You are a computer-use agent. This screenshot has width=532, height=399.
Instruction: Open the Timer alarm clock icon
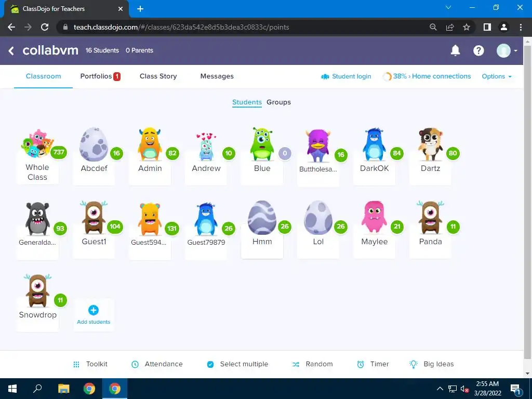click(x=361, y=364)
